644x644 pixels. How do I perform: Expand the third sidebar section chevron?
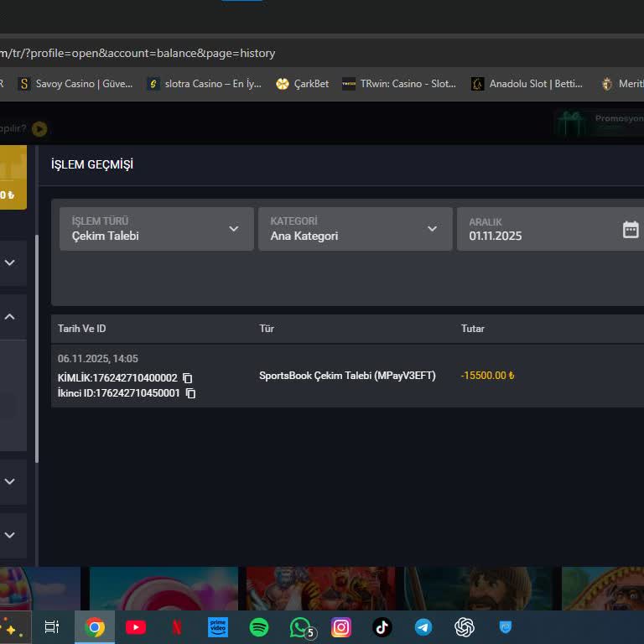point(9,481)
